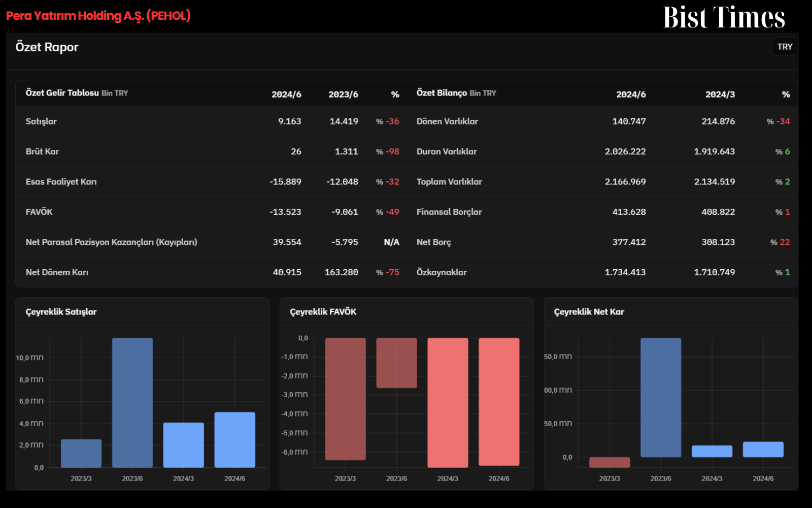Click the 2024/3 bar in Çeyreklik FAVÖK chart
The image size is (812, 508).
(448, 403)
